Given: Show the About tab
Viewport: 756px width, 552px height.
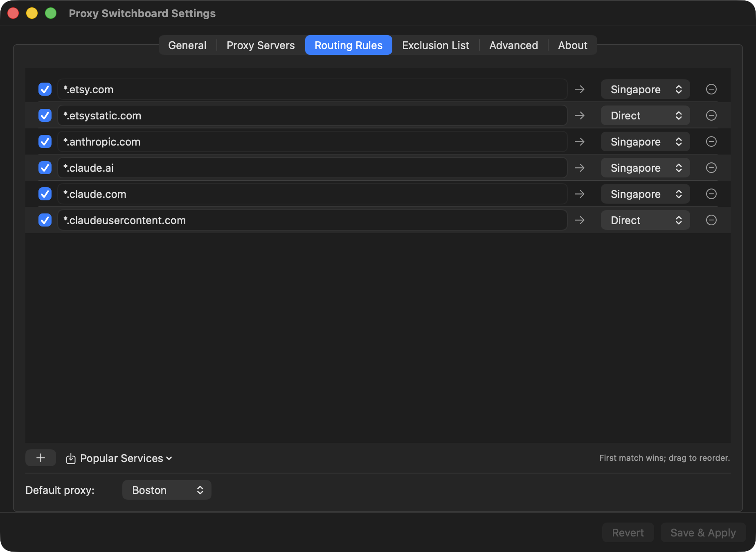Looking at the screenshot, I should tap(573, 45).
